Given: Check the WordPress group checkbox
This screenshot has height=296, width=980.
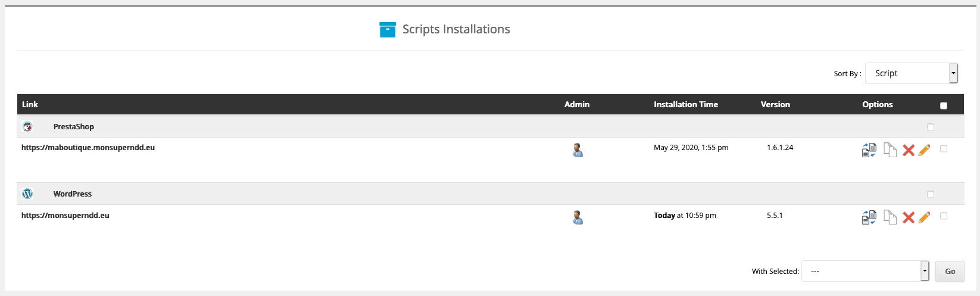Looking at the screenshot, I should (x=931, y=194).
